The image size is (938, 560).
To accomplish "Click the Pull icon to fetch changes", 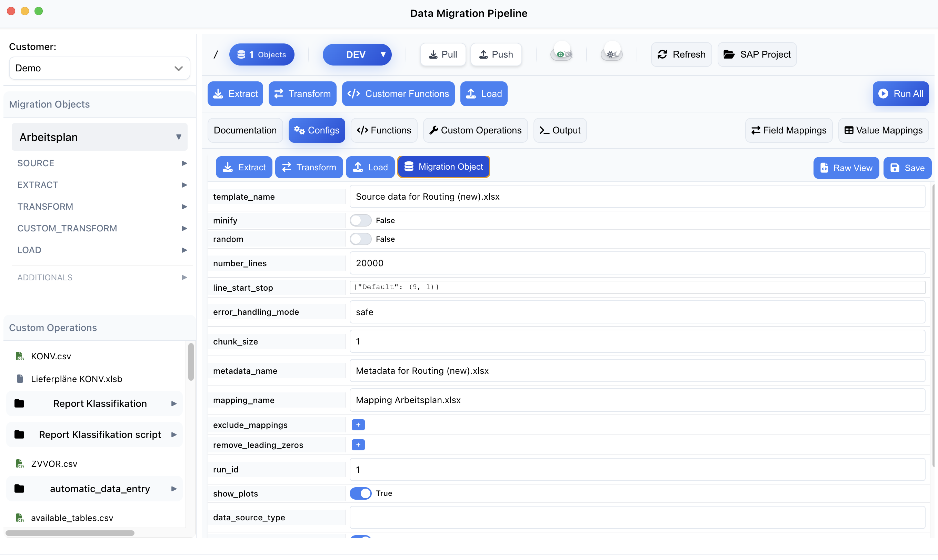I will [433, 54].
